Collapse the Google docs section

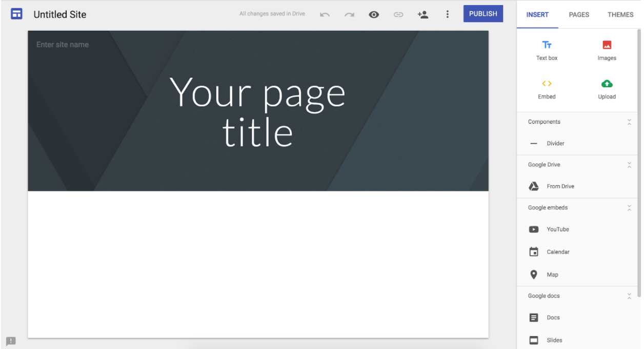coord(629,296)
